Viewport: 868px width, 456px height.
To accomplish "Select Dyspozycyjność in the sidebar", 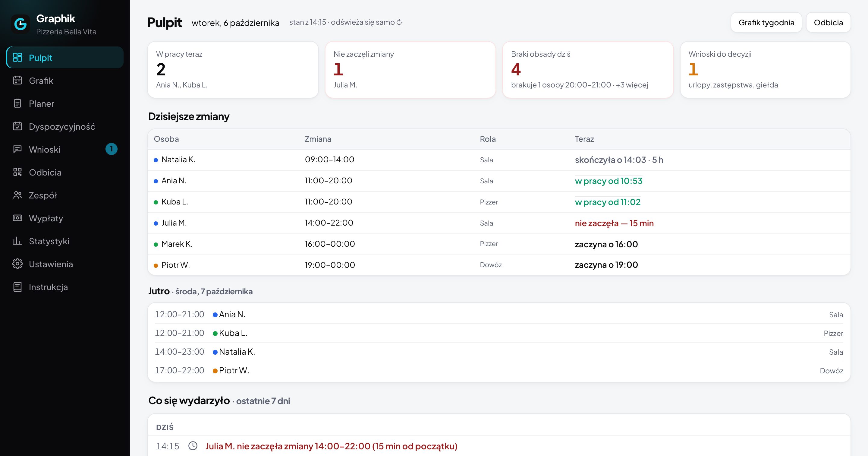I will [65, 126].
